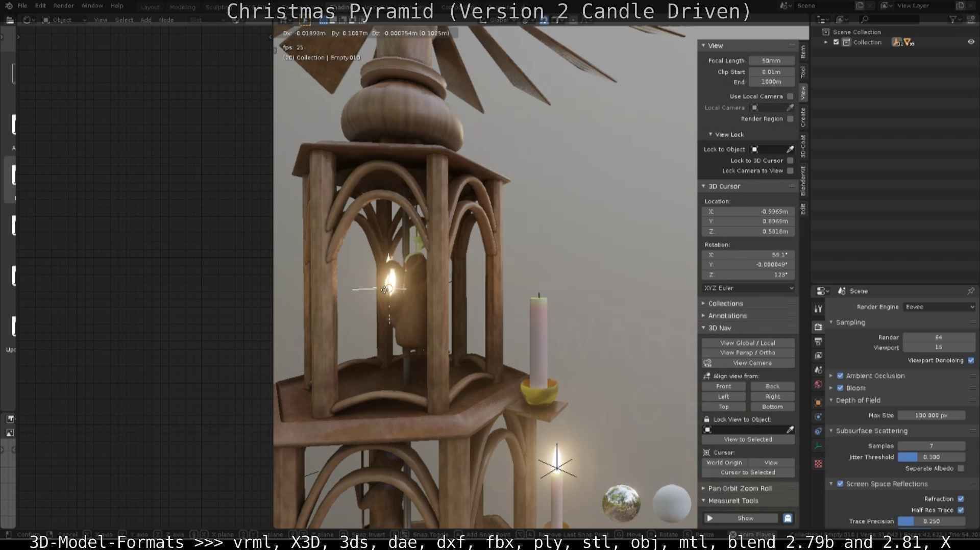Viewport: 980px width, 550px height.
Task: Click the View Global / Local button
Action: pyautogui.click(x=748, y=343)
